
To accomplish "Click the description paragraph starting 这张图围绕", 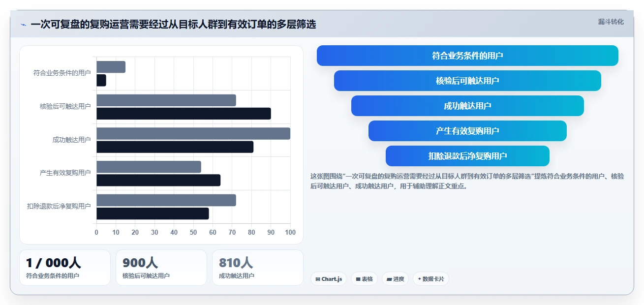I will point(467,181).
